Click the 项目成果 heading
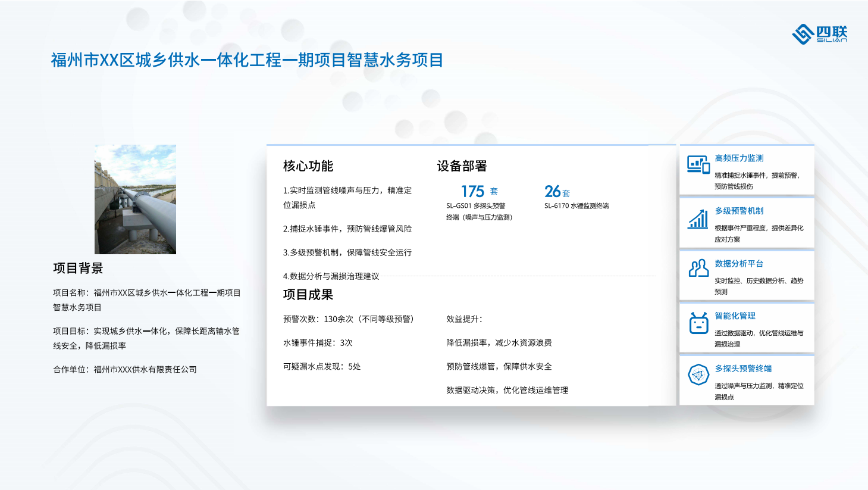 [308, 295]
